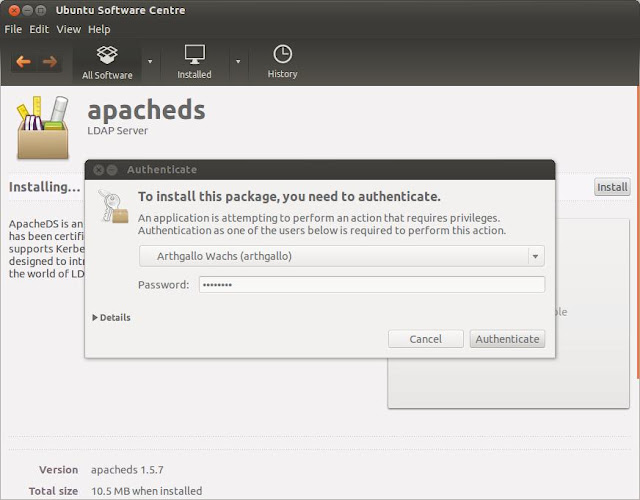
Task: Expand the Installed dropdown arrow
Action: 238,62
